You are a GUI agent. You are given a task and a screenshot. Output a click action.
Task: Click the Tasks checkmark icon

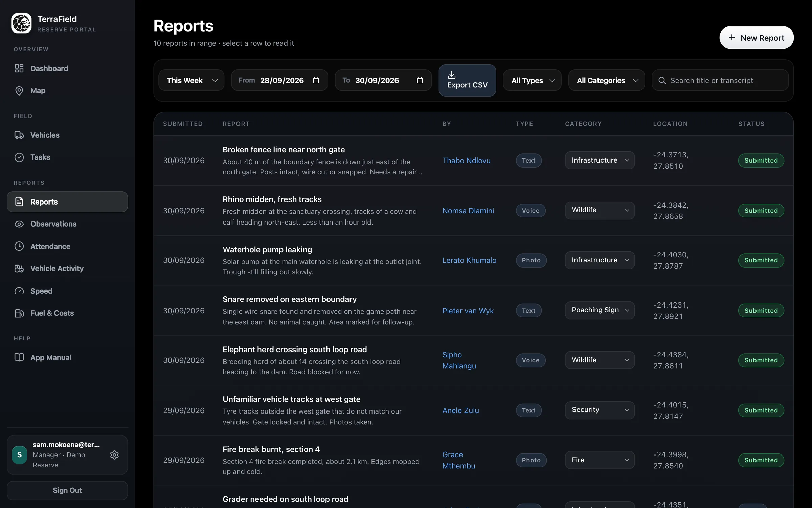[19, 157]
